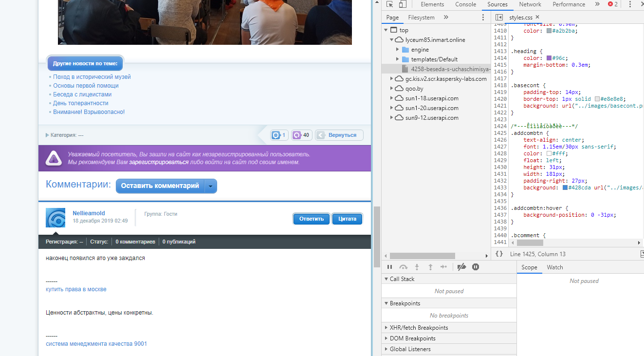
Task: Click the step out of function icon
Action: [430, 267]
